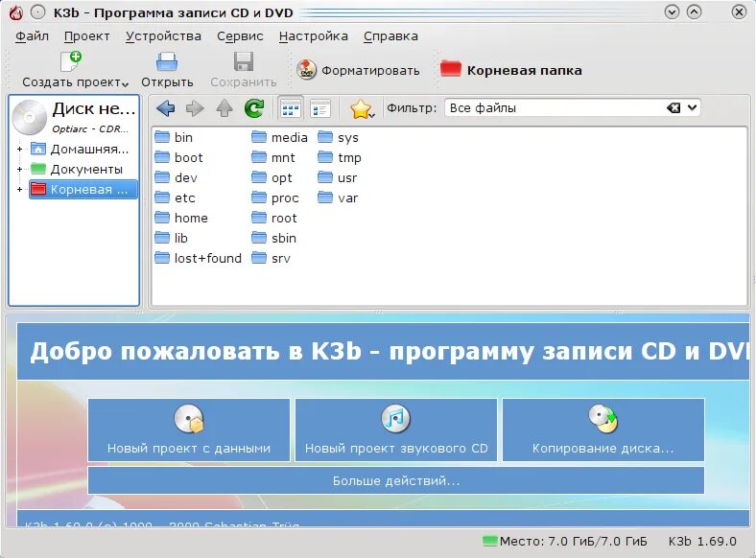The height and width of the screenshot is (558, 756).
Task: Switch to icon view mode
Action: [x=291, y=108]
